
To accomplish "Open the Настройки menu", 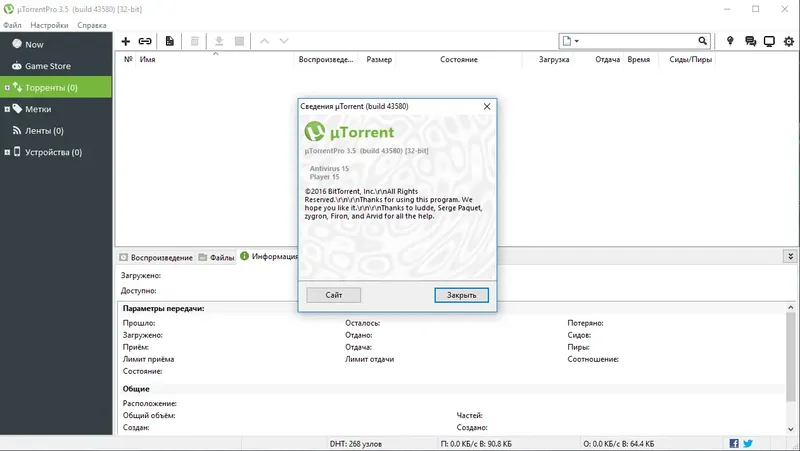I will [x=49, y=25].
